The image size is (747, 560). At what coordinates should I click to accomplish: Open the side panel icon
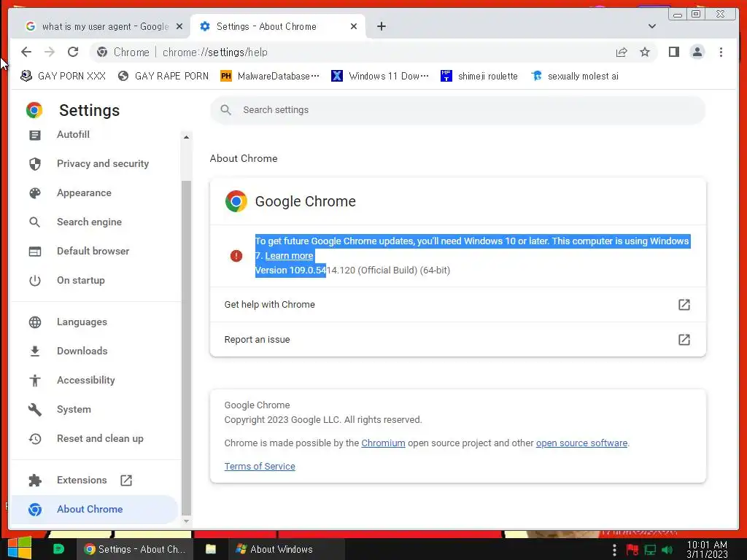coord(673,52)
